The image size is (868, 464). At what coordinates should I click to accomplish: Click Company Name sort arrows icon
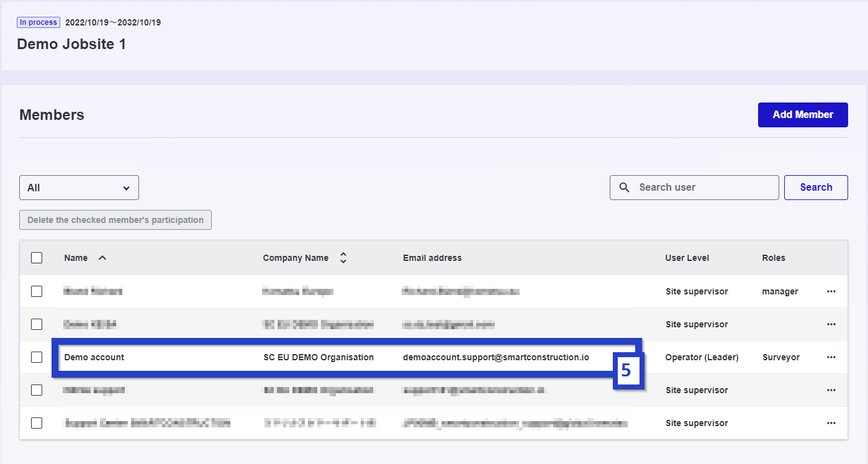pyautogui.click(x=343, y=258)
